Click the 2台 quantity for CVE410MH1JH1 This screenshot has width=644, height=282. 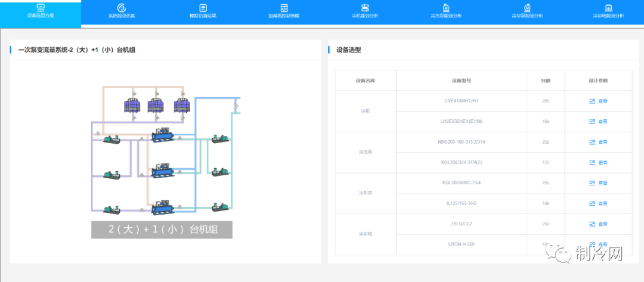546,101
